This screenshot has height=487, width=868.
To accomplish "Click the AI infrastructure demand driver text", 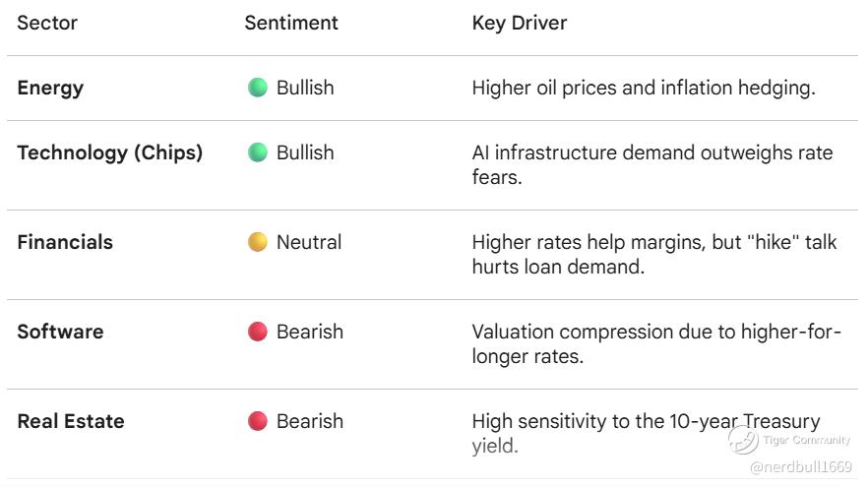I will [x=651, y=164].
